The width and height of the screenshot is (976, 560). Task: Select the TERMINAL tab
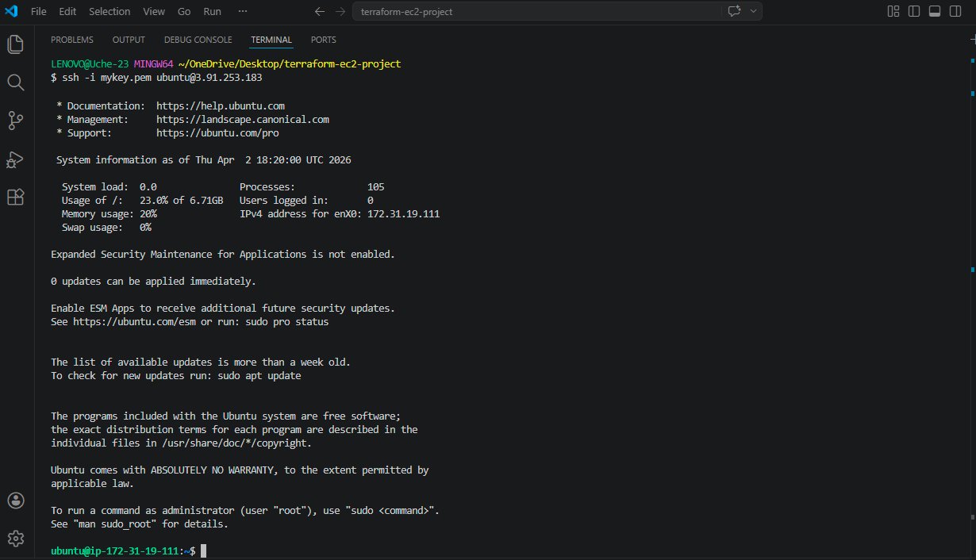271,40
